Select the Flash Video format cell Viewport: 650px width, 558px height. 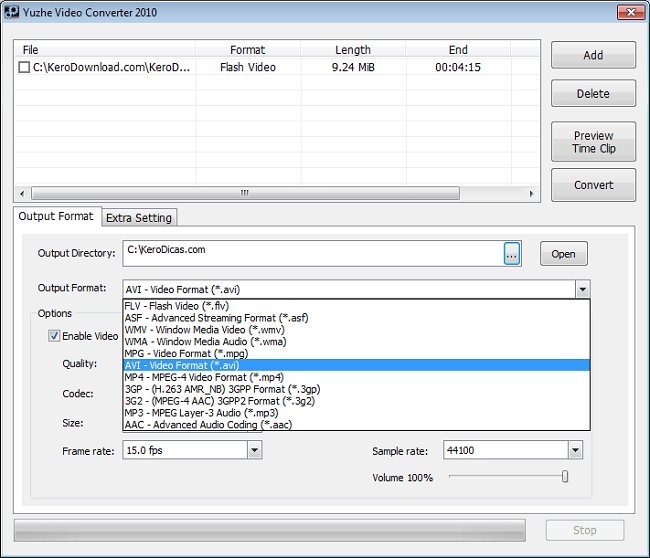(248, 67)
